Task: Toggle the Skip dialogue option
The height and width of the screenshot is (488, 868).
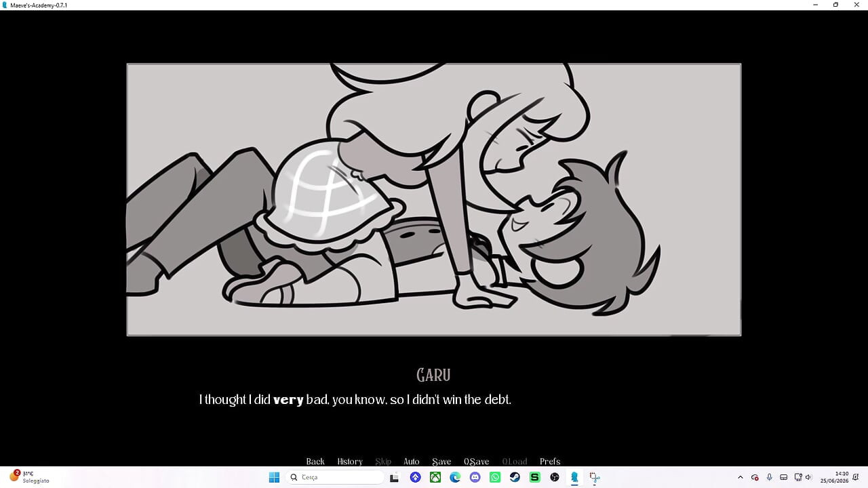Action: click(x=383, y=462)
